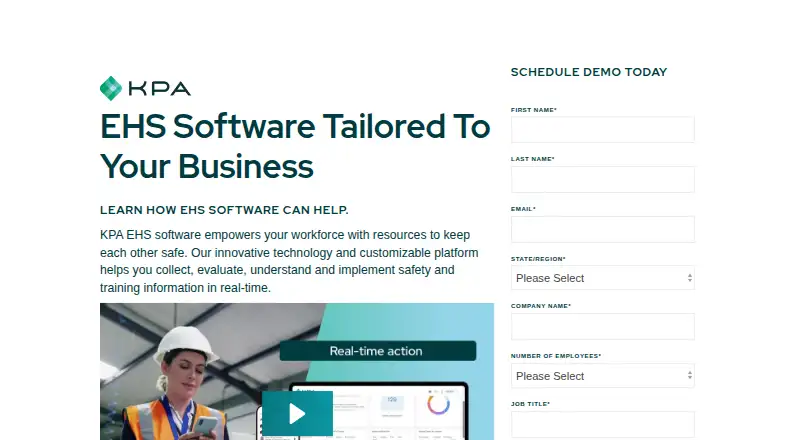Click the Number of Employees dropdown arrows
This screenshot has width=800, height=440.
coord(689,376)
